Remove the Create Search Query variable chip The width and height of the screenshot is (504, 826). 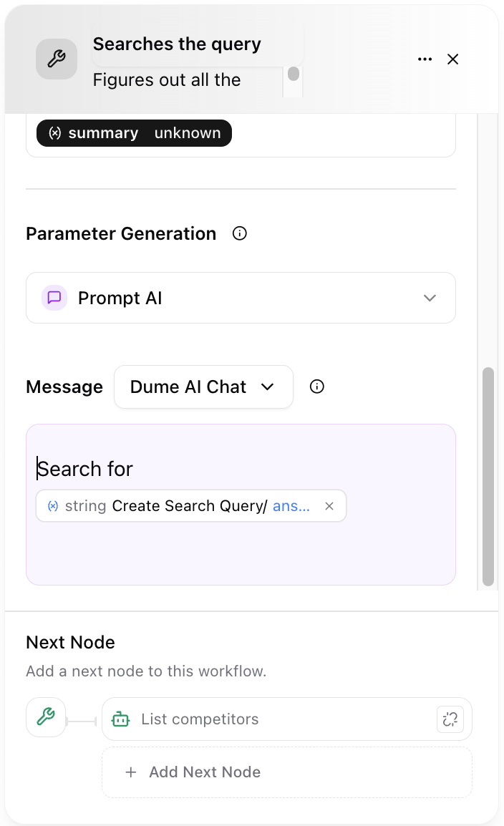(329, 505)
